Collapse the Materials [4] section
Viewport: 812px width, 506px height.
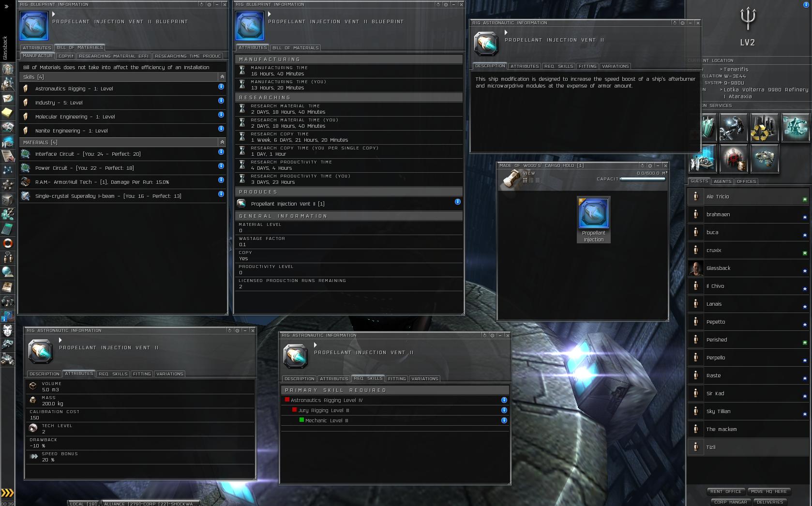point(222,142)
